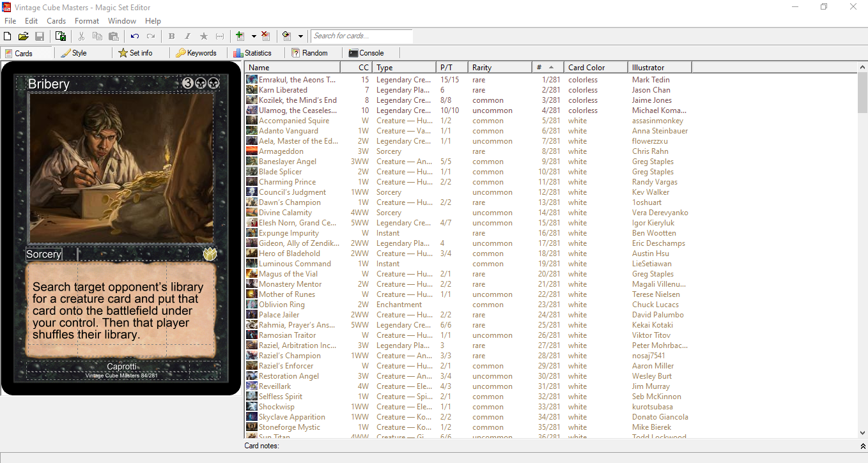
Task: Select the Mother of Runes row
Action: [551, 294]
